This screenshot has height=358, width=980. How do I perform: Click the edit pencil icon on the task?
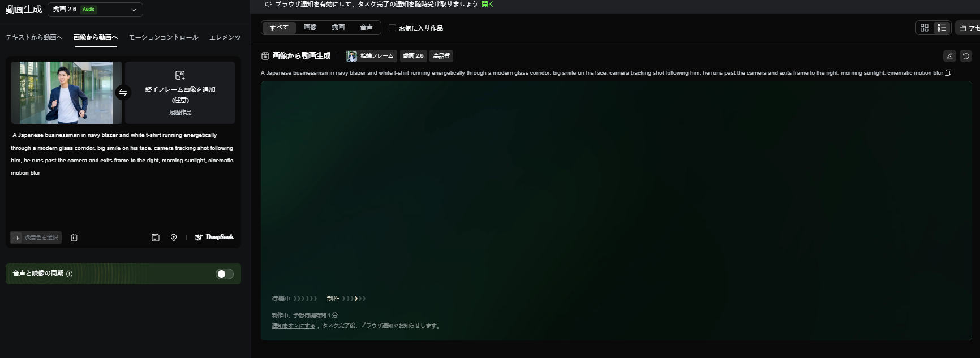pos(949,56)
